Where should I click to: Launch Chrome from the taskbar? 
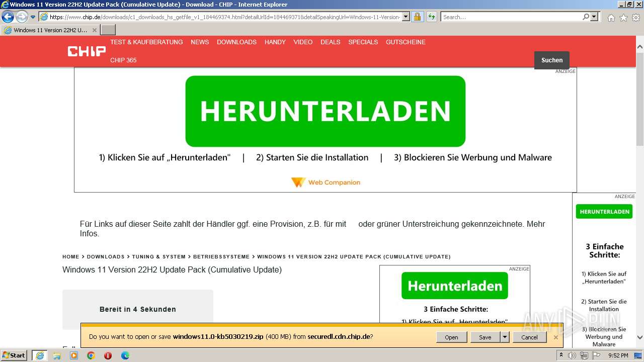[91, 355]
